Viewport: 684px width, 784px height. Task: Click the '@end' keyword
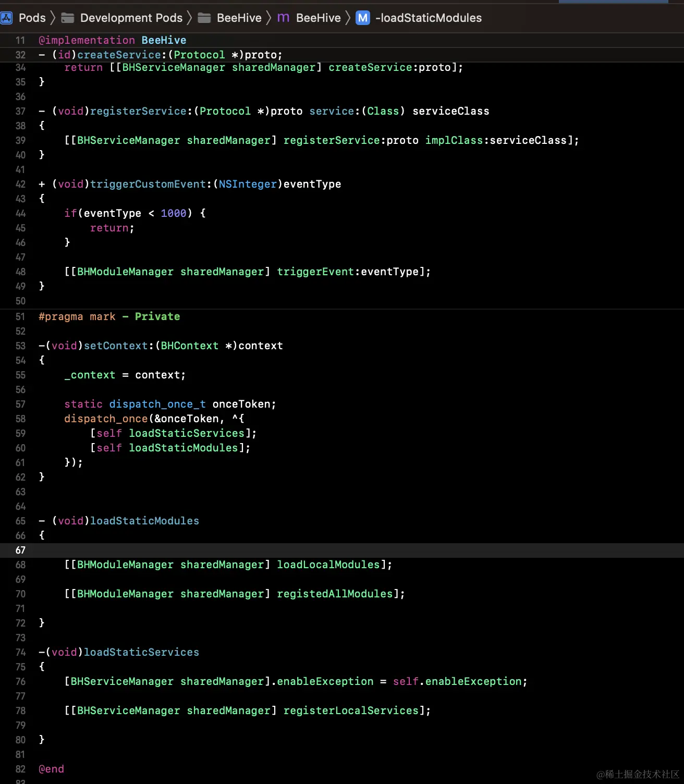click(x=51, y=769)
